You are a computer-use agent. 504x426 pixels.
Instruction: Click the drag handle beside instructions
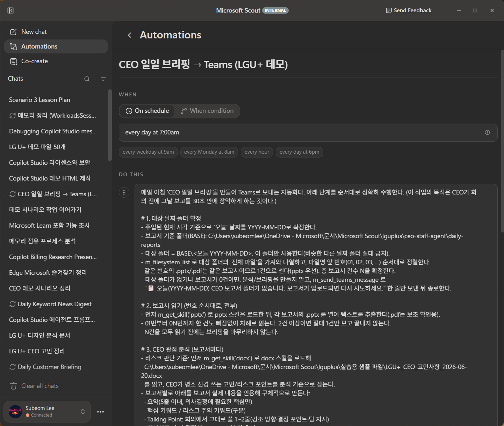click(x=124, y=192)
